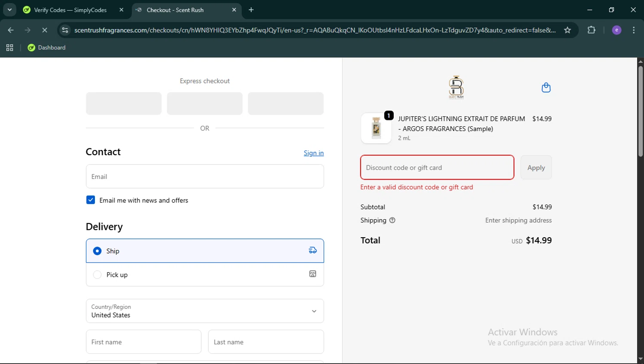Focus the Email input field

click(205, 176)
